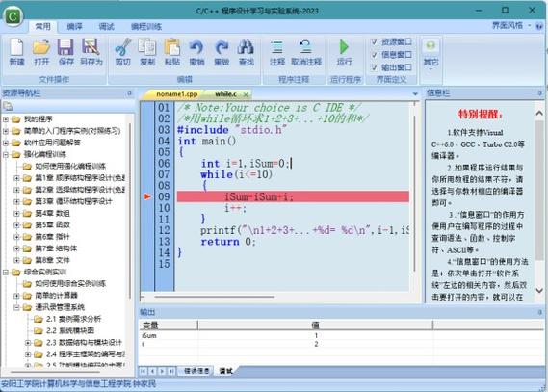Select 简单的计算器 tree item
This screenshot has height=392, width=548.
[56, 296]
